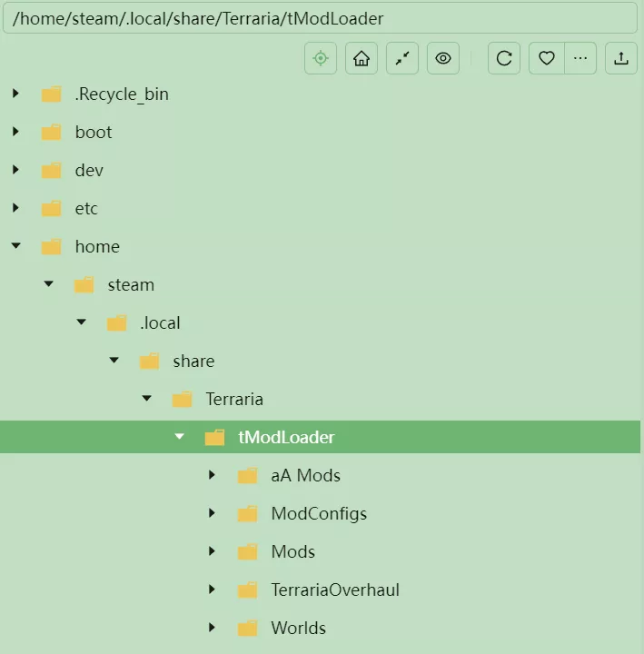Click the upload icon
Screen dimensions: 644x654
621,58
